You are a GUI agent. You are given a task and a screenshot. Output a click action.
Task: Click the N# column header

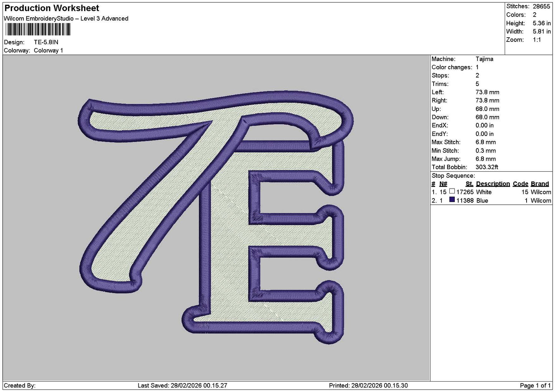(x=443, y=184)
